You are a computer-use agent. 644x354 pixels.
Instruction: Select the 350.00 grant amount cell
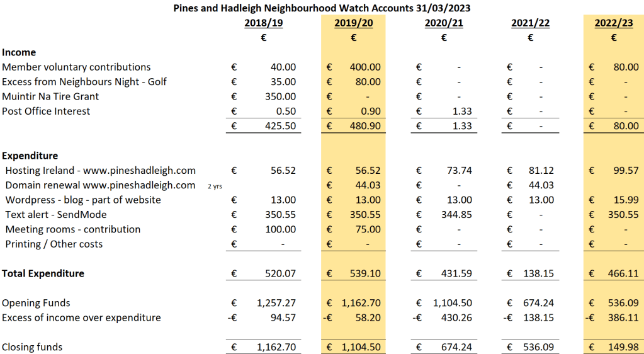[280, 96]
